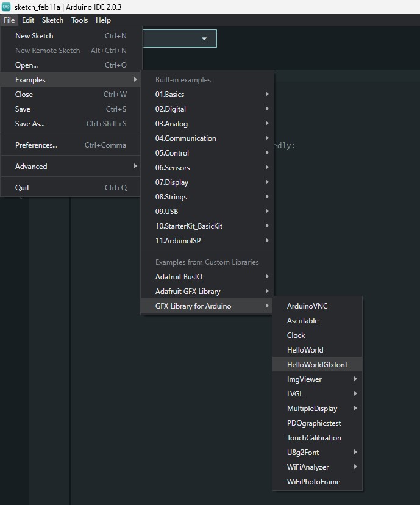Expand the 11.ArduinoISP examples
The image size is (420, 505).
pos(207,240)
